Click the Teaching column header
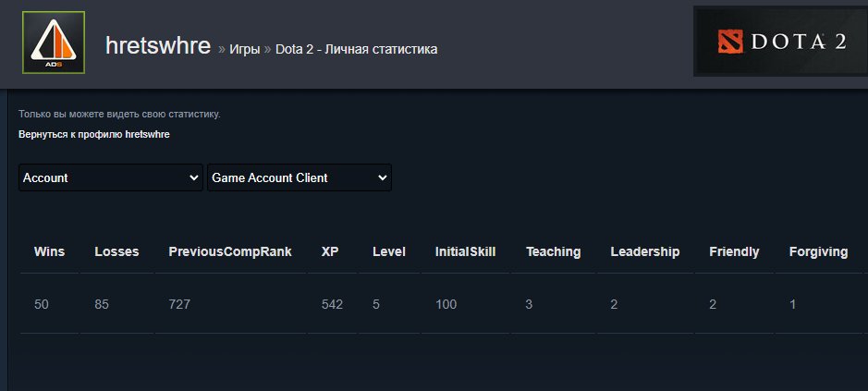The image size is (868, 391). 553,252
